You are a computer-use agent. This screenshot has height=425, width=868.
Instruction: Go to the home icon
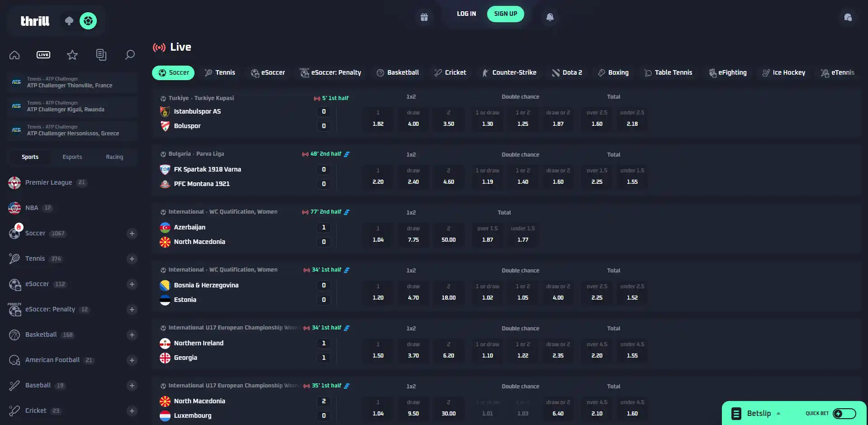[14, 55]
